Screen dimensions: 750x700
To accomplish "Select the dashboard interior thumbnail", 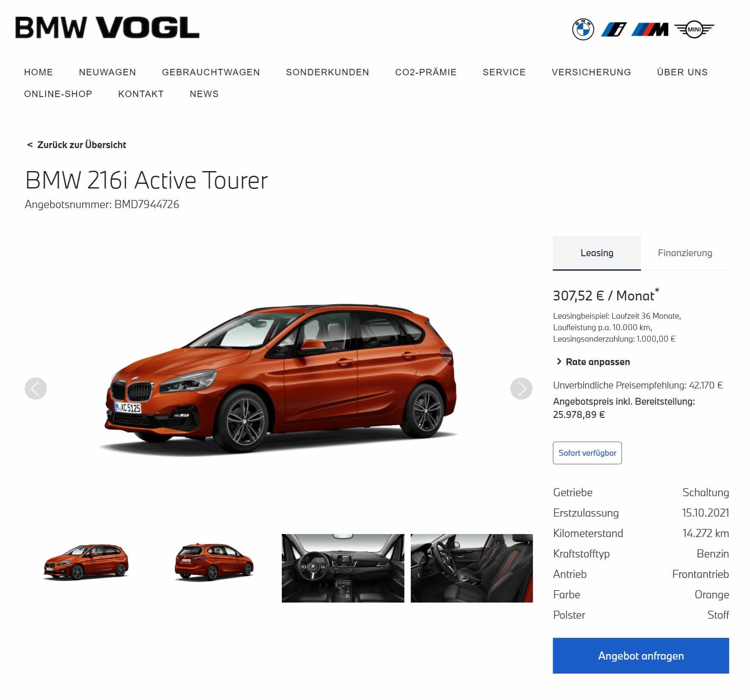I will (343, 568).
